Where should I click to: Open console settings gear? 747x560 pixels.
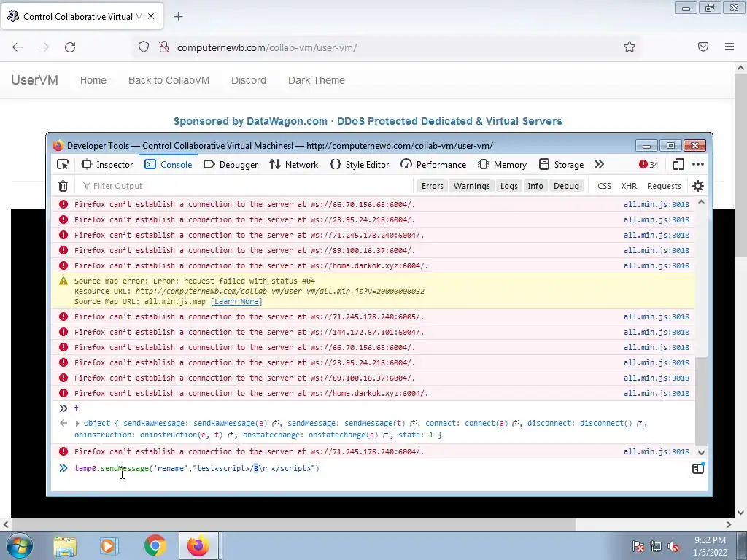pyautogui.click(x=698, y=186)
